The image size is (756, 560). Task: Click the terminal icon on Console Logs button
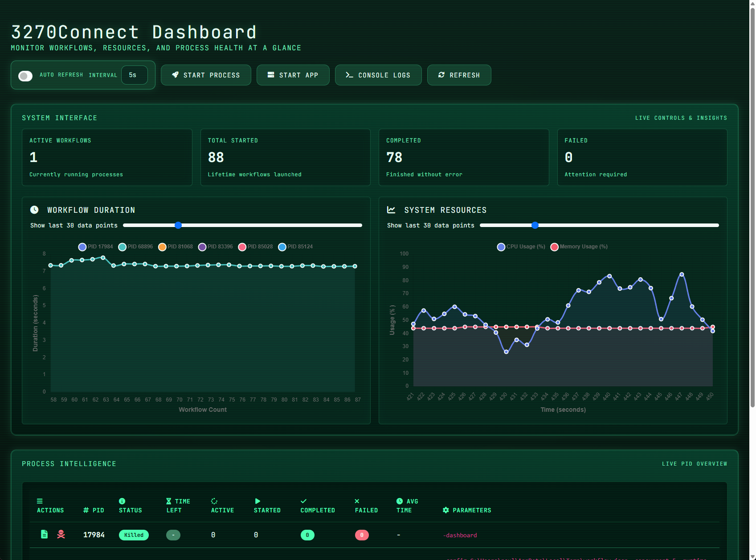(350, 75)
